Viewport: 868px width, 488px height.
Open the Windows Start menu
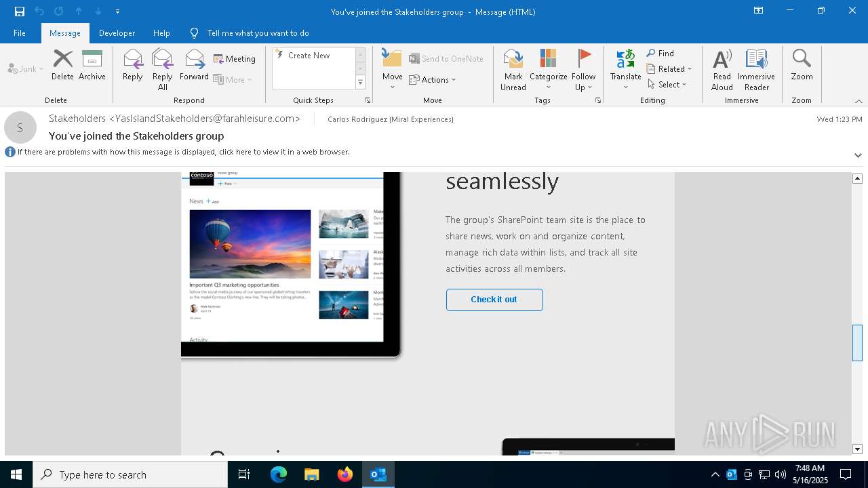click(x=16, y=474)
